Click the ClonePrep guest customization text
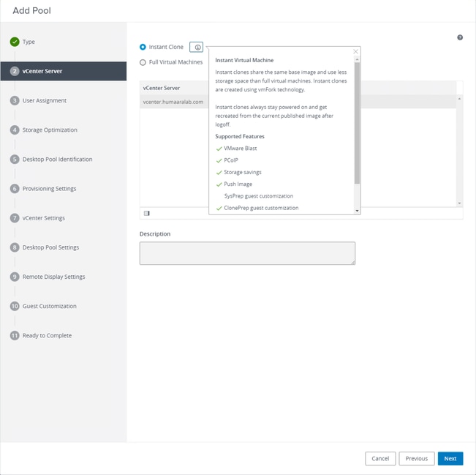The height and width of the screenshot is (475, 476). click(x=261, y=208)
